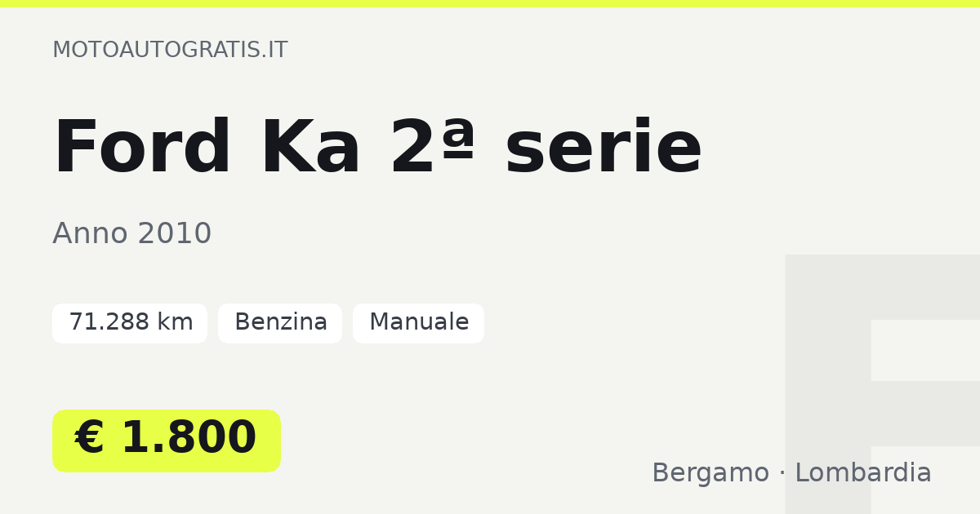Click the Lombardia region label

coord(863,473)
